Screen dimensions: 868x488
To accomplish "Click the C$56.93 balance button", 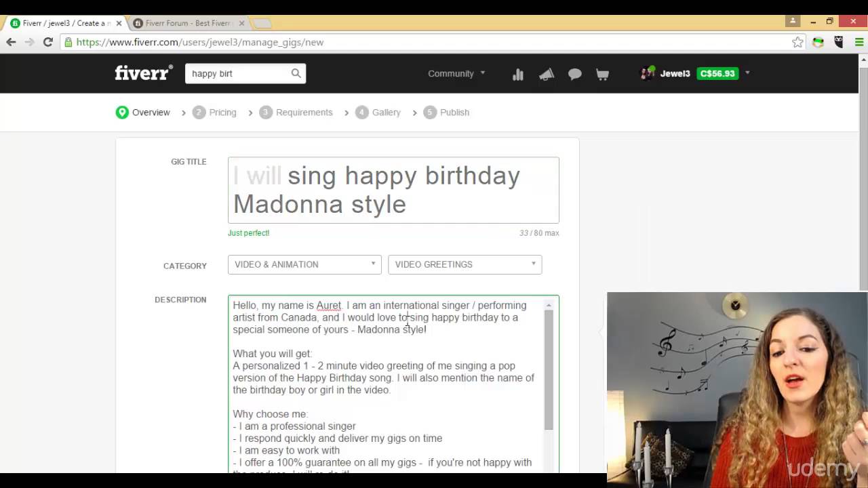I will [717, 73].
